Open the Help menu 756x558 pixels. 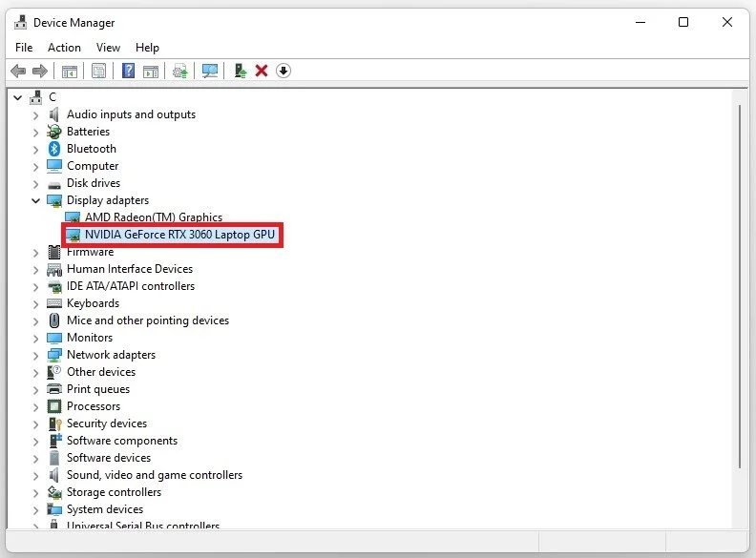(147, 48)
